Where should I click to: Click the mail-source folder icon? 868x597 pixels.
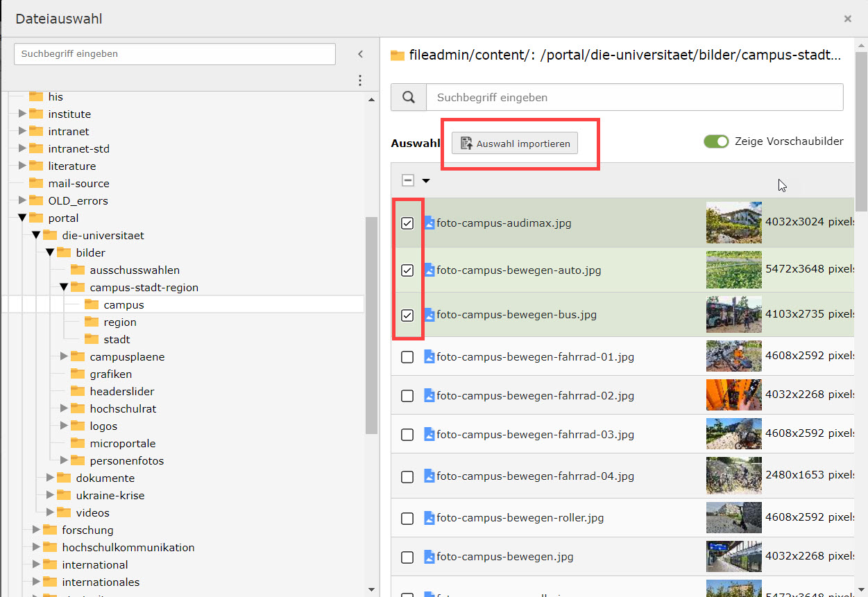click(x=36, y=183)
